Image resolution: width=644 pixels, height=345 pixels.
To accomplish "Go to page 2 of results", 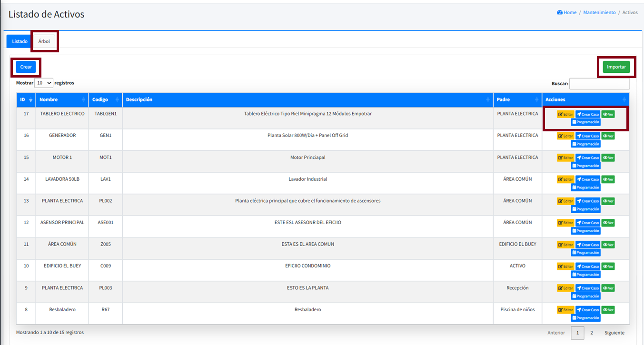I will point(592,333).
